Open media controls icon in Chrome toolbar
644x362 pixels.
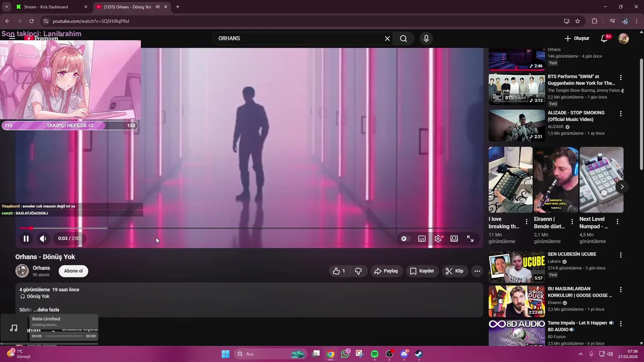pyautogui.click(x=612, y=21)
